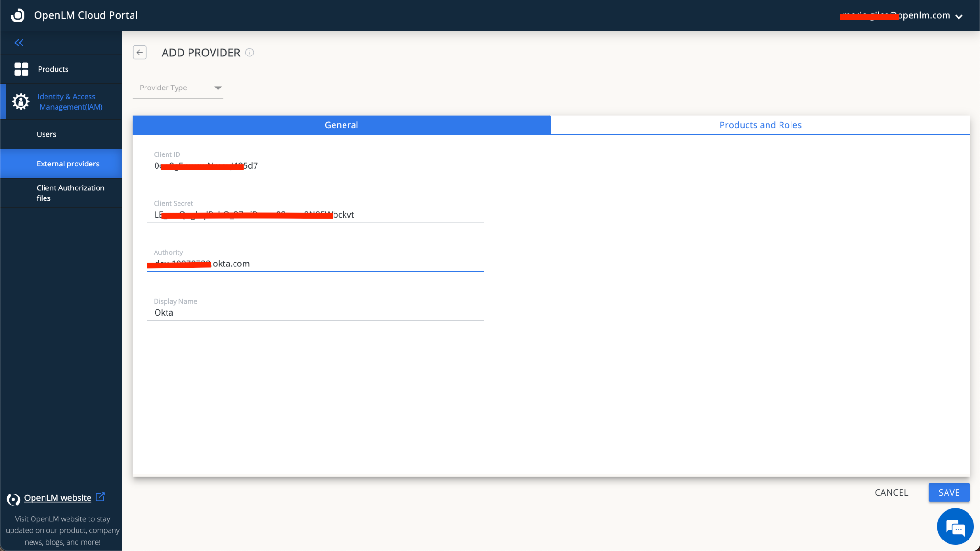Open Client Authorization files section
Viewport: 980px width, 551px height.
pos(70,193)
